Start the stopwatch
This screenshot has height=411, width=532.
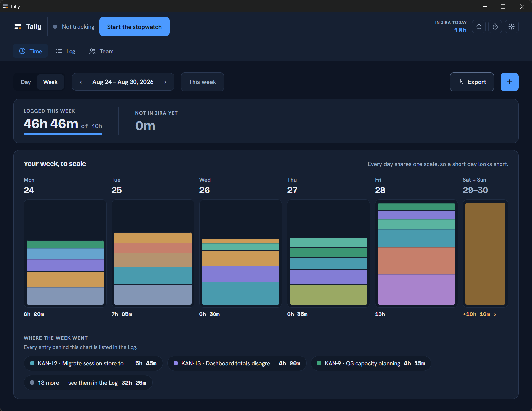pos(134,27)
